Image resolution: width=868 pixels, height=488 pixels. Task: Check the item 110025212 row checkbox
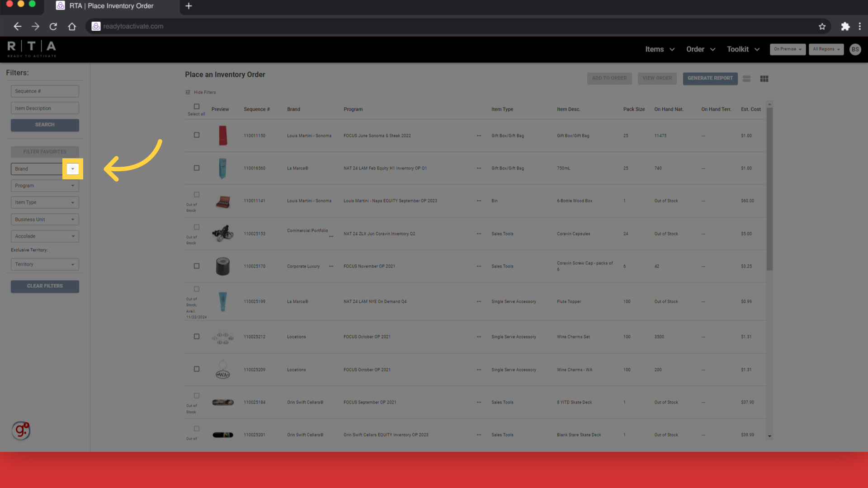[197, 337]
